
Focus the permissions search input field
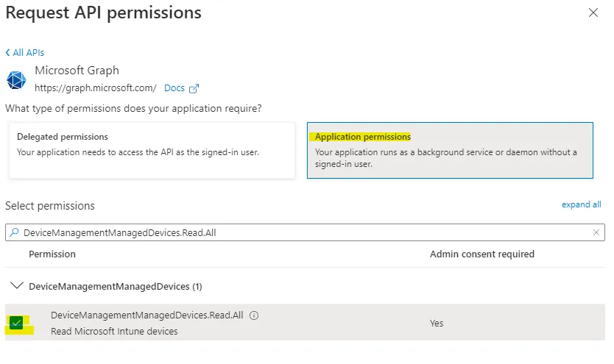click(305, 232)
